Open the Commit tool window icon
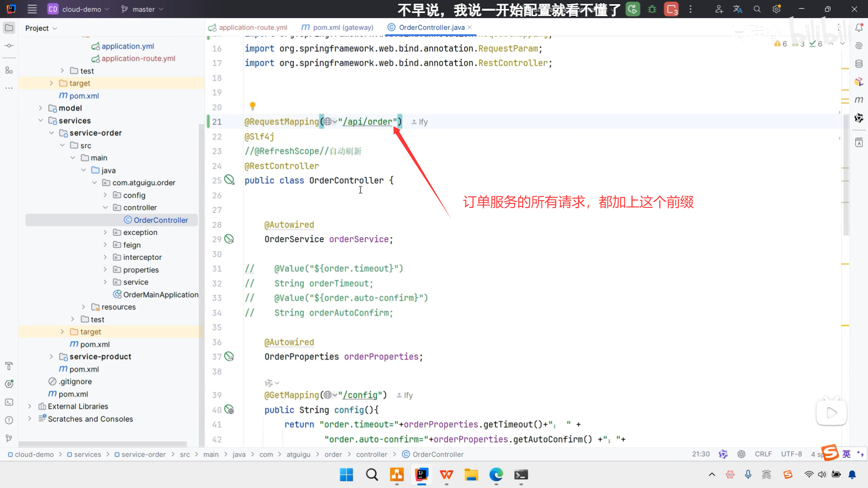The height and width of the screenshot is (488, 868). tap(9, 46)
